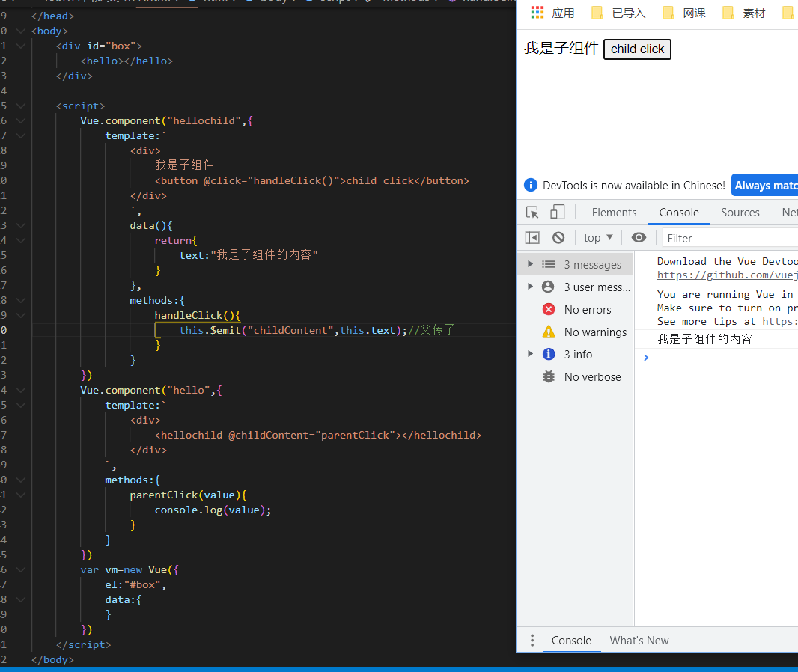798x672 pixels.
Task: Click the console prompt chevron
Action: pos(646,358)
